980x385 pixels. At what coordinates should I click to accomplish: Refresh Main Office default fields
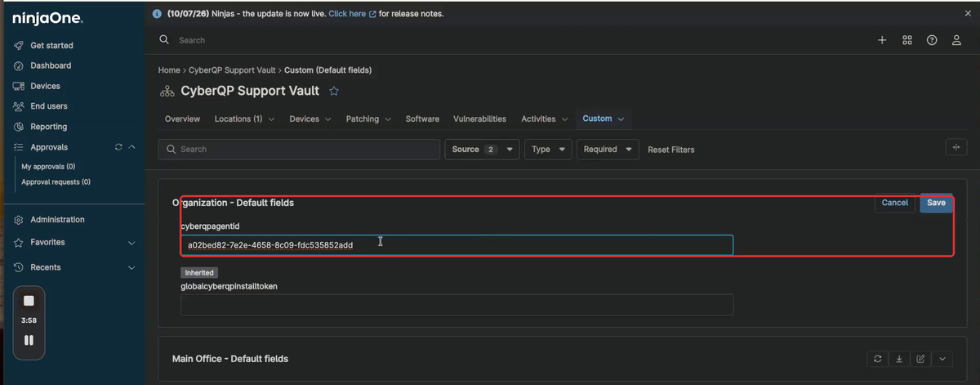tap(877, 358)
